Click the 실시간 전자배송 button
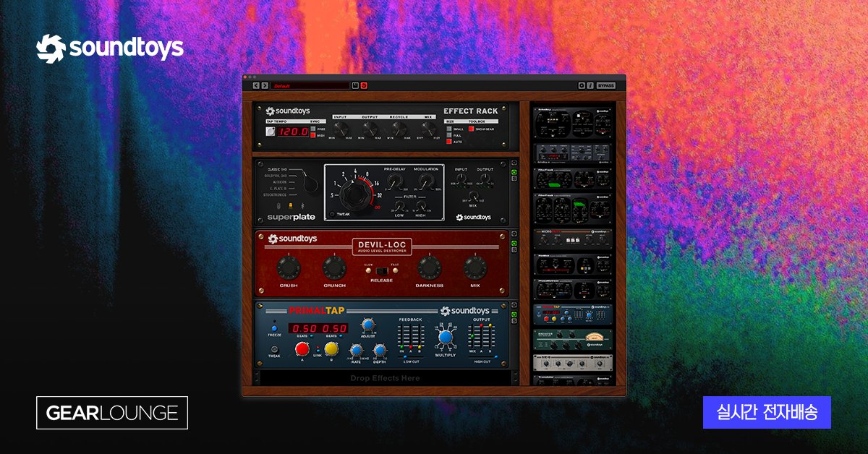This screenshot has width=868, height=454. click(x=767, y=413)
